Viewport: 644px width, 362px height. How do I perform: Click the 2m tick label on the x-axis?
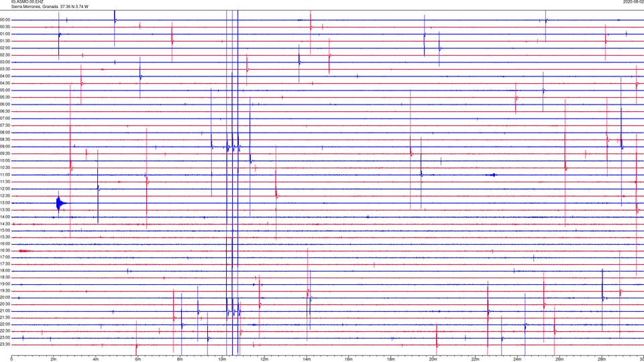54,359
